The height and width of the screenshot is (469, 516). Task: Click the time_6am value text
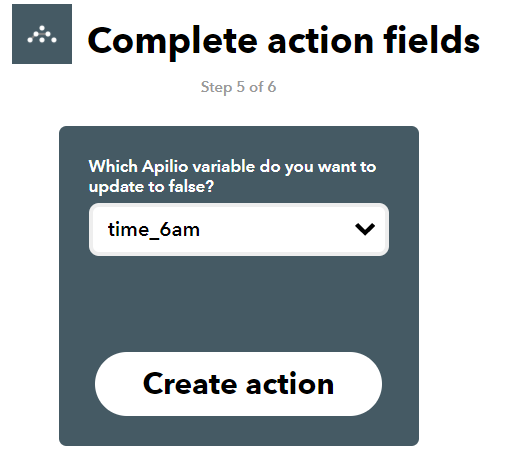point(154,230)
